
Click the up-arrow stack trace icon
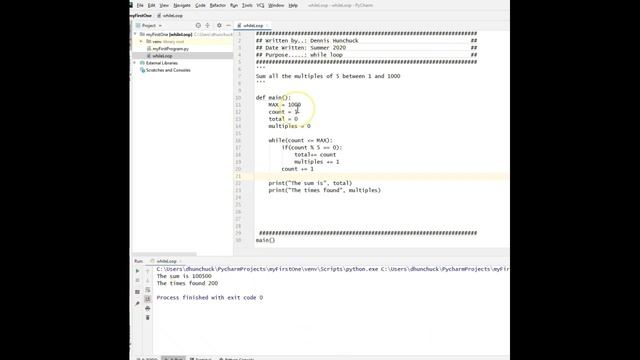tap(148, 271)
